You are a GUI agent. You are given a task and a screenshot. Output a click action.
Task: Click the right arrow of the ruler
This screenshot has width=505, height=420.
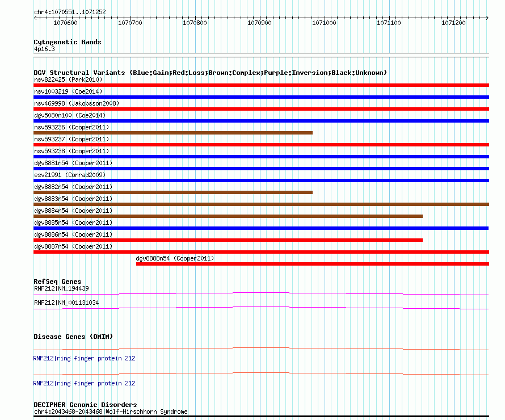click(x=487, y=18)
